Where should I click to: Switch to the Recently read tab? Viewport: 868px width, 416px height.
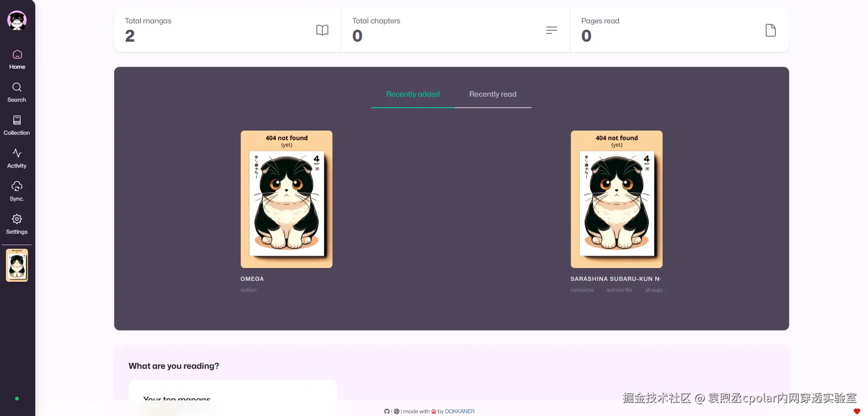click(493, 94)
